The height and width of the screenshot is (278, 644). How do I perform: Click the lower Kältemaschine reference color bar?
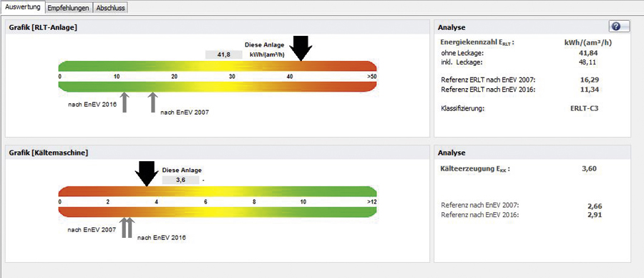(218, 212)
